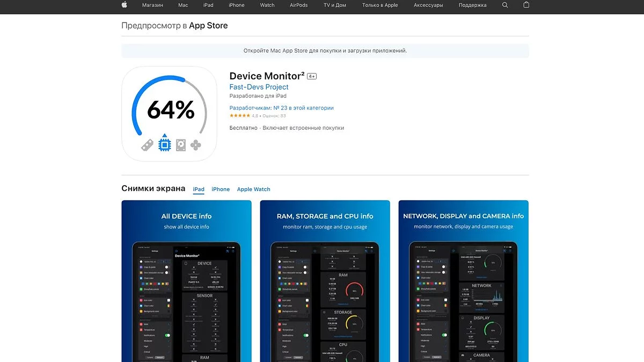Click the 4+ age rating badge
This screenshot has height=362, width=644.
click(x=312, y=77)
